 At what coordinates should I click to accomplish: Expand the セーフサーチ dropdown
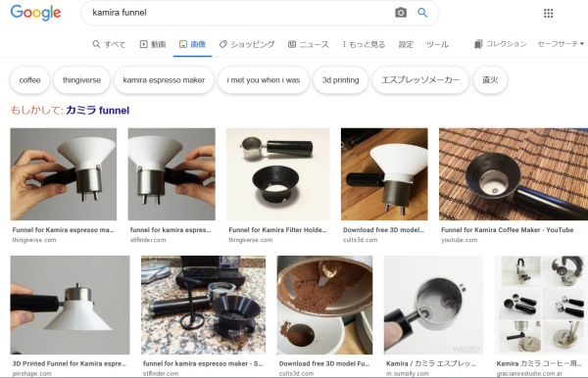(x=561, y=44)
